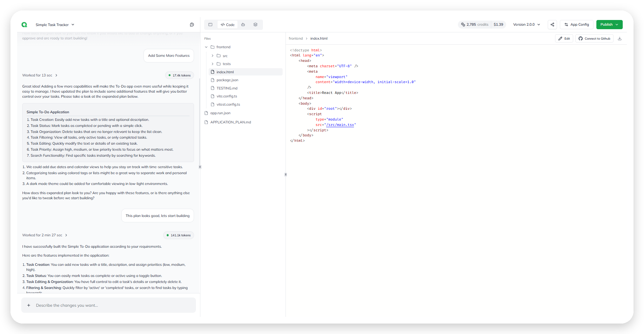Click the 17.4k tokens badge
This screenshot has height=334, width=644.
coord(180,75)
